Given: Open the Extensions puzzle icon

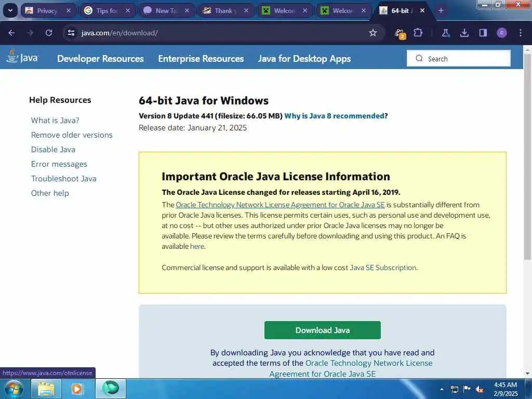Looking at the screenshot, I should point(418,33).
